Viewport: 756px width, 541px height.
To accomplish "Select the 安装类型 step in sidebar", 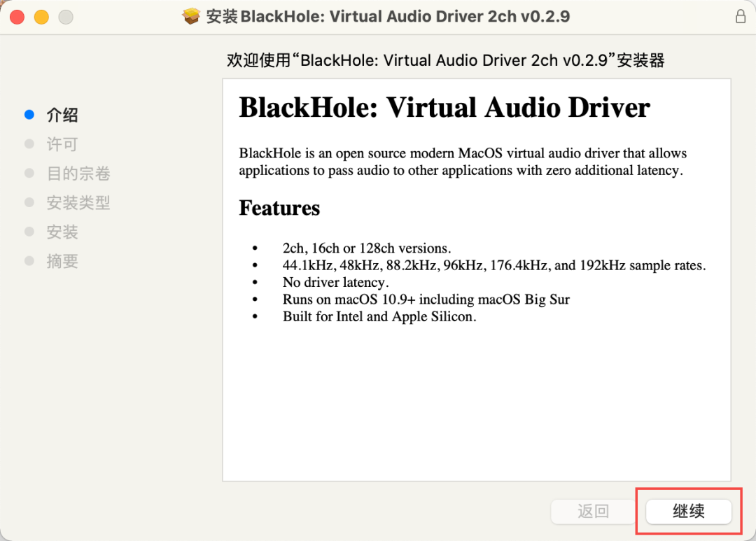I will click(x=78, y=202).
